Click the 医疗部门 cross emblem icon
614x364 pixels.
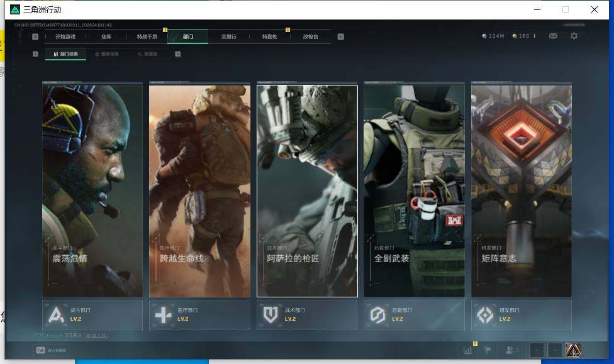(164, 315)
